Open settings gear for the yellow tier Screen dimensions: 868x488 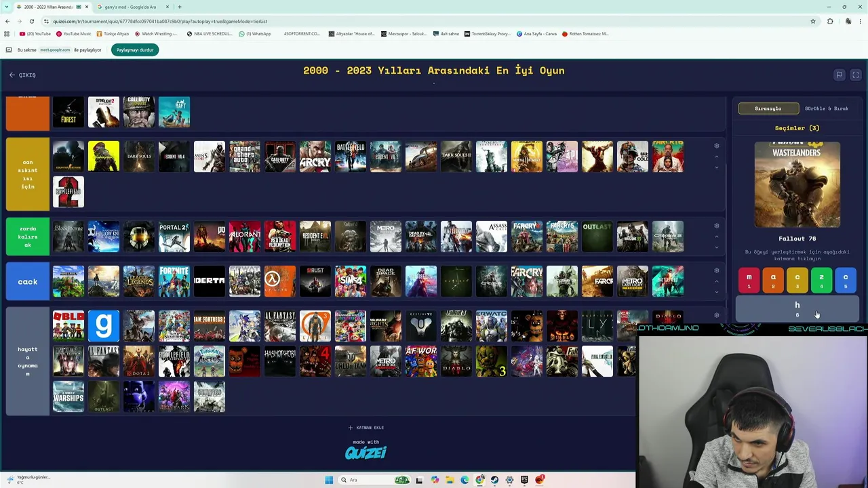tap(717, 146)
